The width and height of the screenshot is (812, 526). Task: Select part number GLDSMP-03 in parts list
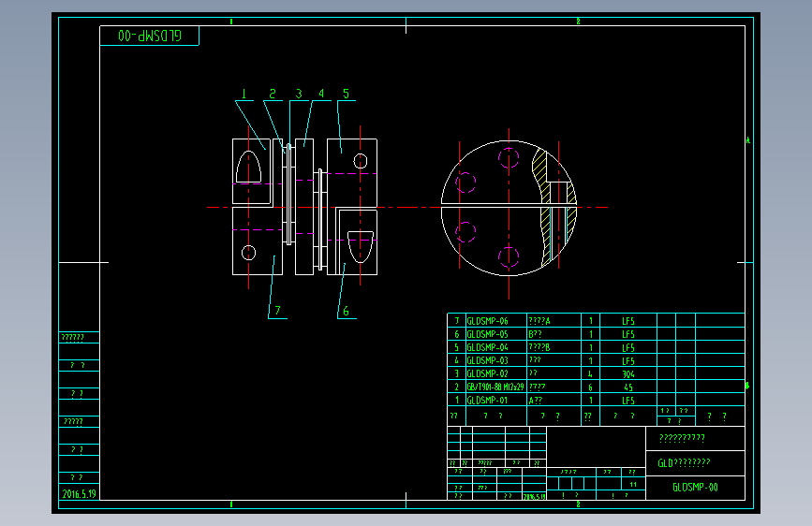[487, 360]
